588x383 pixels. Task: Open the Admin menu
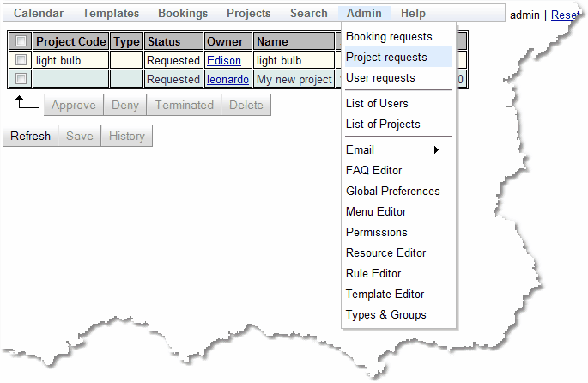coord(364,14)
